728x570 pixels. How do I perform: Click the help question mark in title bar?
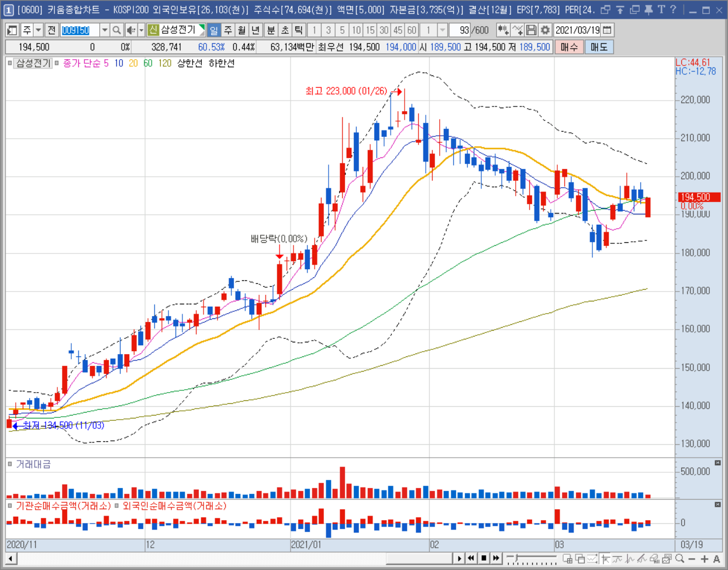pyautogui.click(x=673, y=10)
